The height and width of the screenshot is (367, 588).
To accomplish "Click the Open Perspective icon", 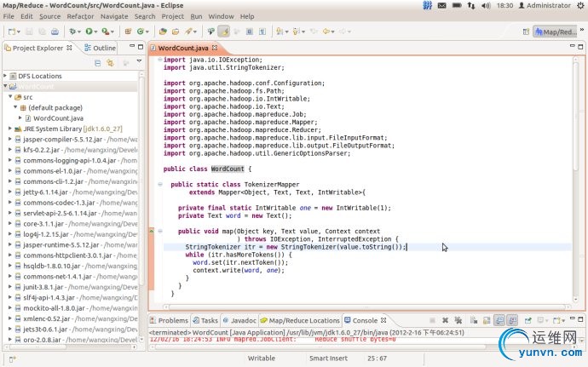I will pyautogui.click(x=526, y=32).
